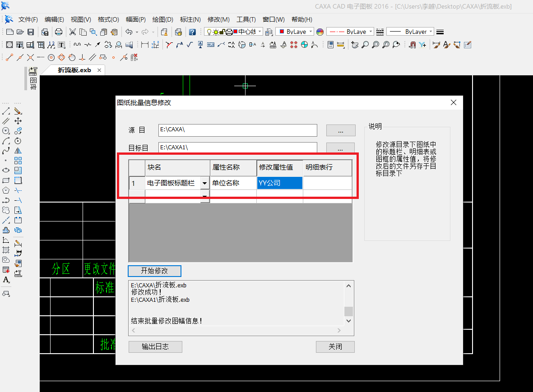This screenshot has width=533, height=392.
Task: Toggle object snap magnet icon
Action: tap(413, 44)
